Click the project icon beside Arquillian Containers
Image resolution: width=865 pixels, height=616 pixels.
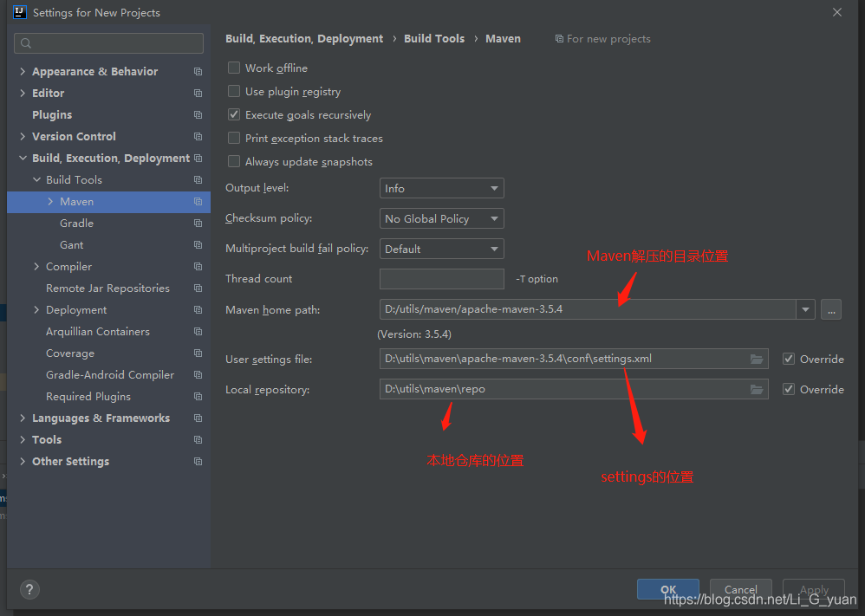(x=198, y=332)
